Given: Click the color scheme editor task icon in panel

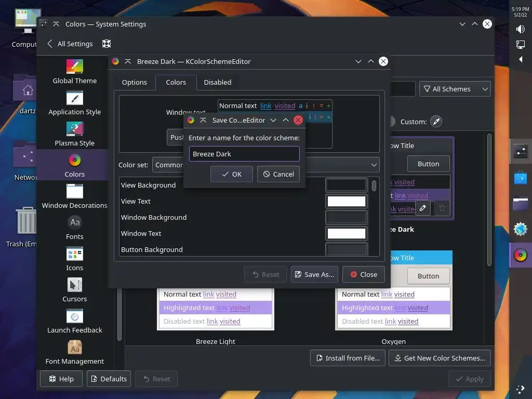Looking at the screenshot, I should [521, 256].
